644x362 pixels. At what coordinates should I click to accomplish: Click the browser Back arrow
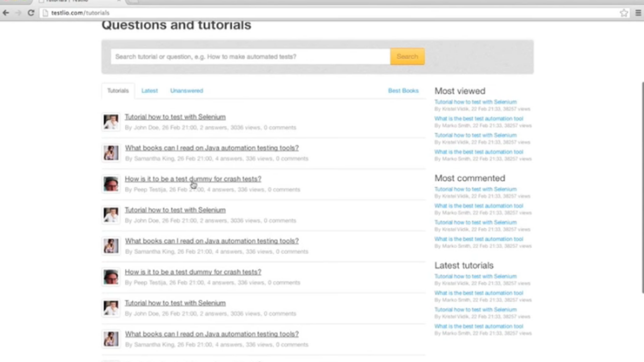coord(6,13)
